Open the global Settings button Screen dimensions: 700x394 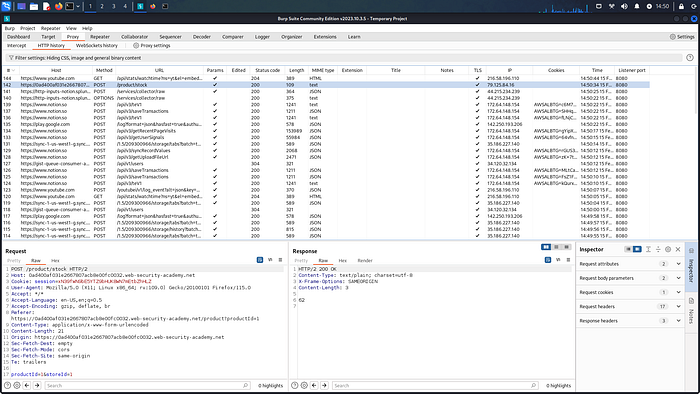click(682, 37)
